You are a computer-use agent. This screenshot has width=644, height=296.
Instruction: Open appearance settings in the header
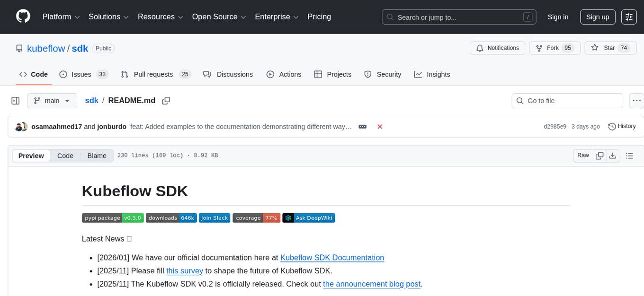[629, 17]
